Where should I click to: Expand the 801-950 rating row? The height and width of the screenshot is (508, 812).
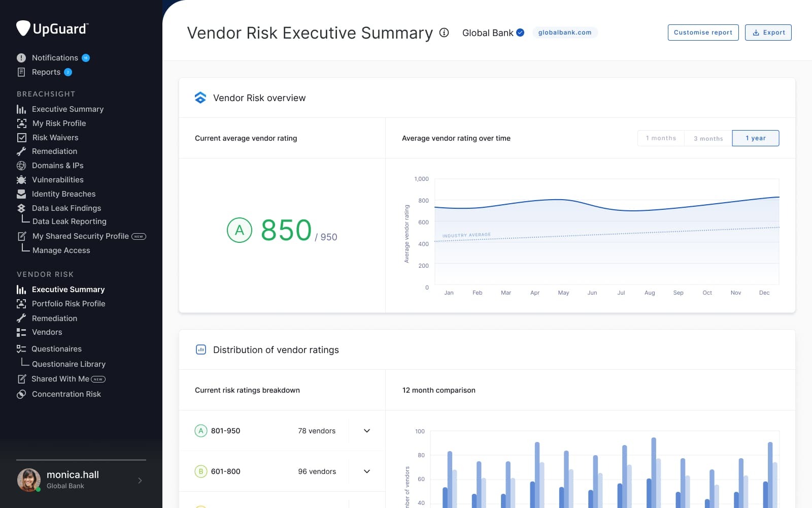coord(367,431)
